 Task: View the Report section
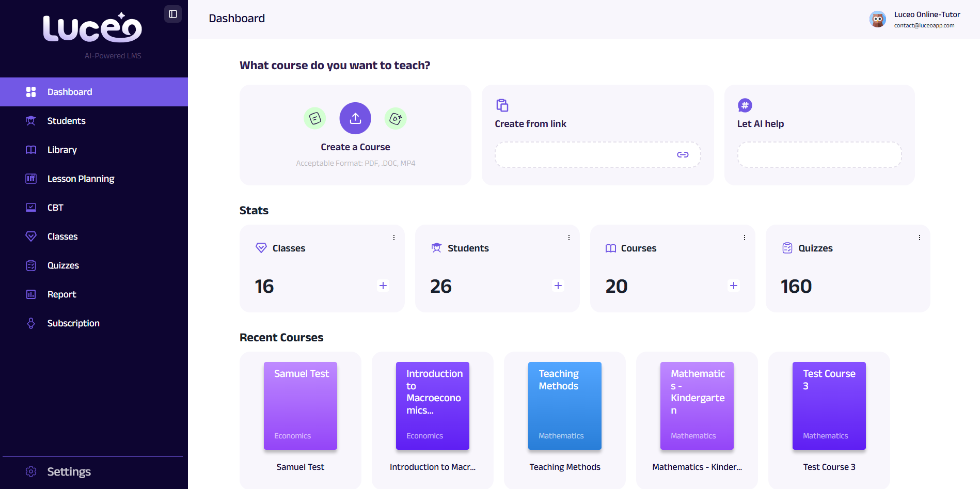(x=62, y=294)
